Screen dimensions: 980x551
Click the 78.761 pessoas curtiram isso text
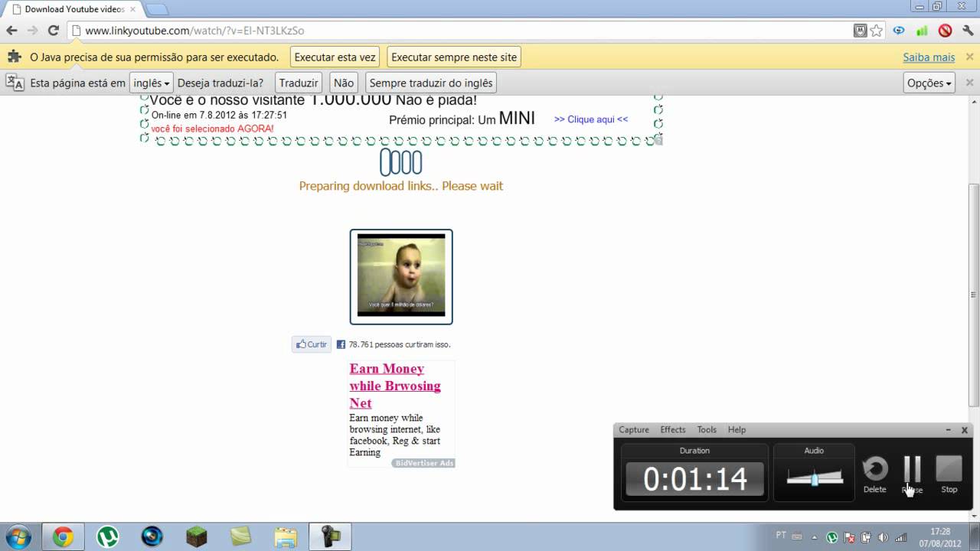(400, 344)
